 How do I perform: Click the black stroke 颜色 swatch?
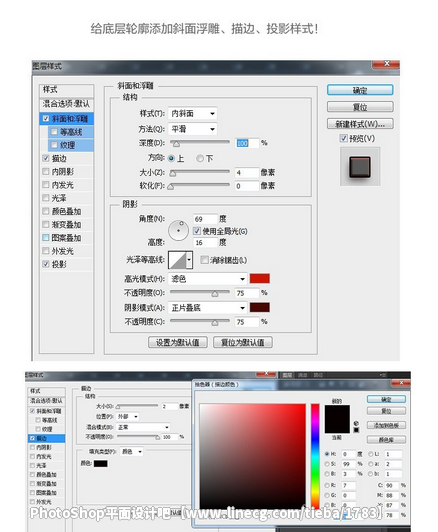pos(101,463)
